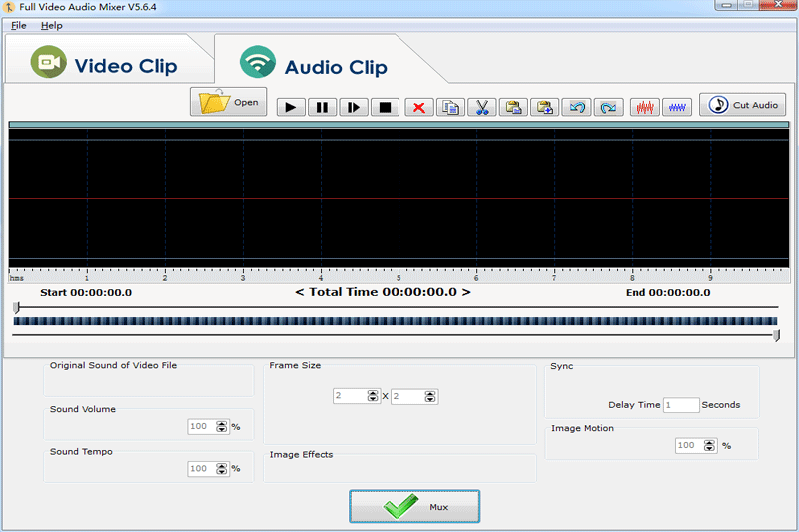
Task: Click the End position slider thumb
Action: (x=777, y=335)
